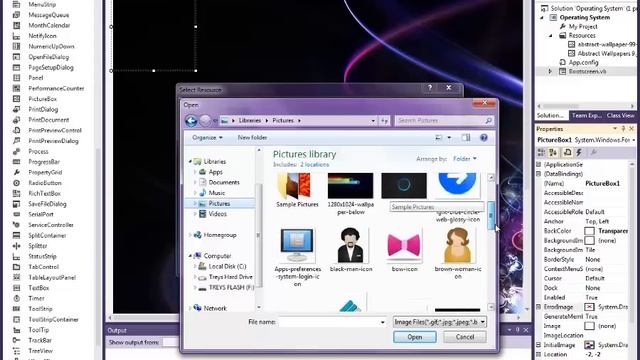The image size is (640, 360).
Task: Select ProgressBar icon in the Toolbox
Action: [x=16, y=162]
